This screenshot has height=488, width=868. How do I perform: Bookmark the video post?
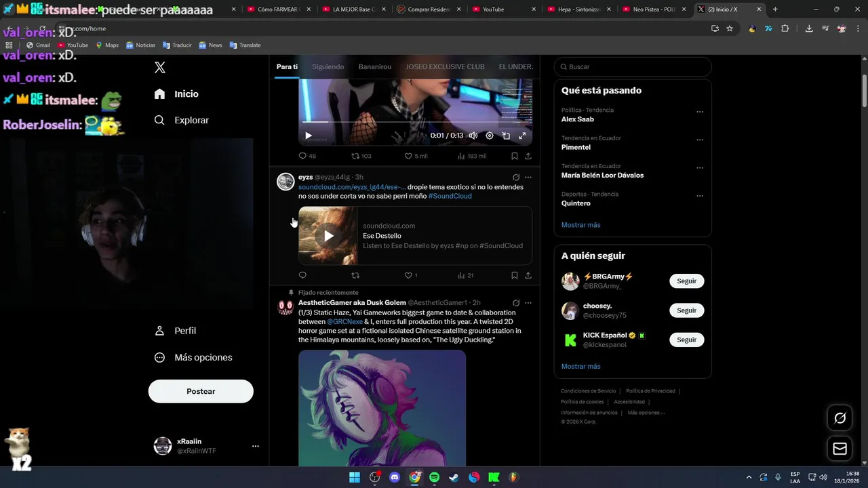514,156
